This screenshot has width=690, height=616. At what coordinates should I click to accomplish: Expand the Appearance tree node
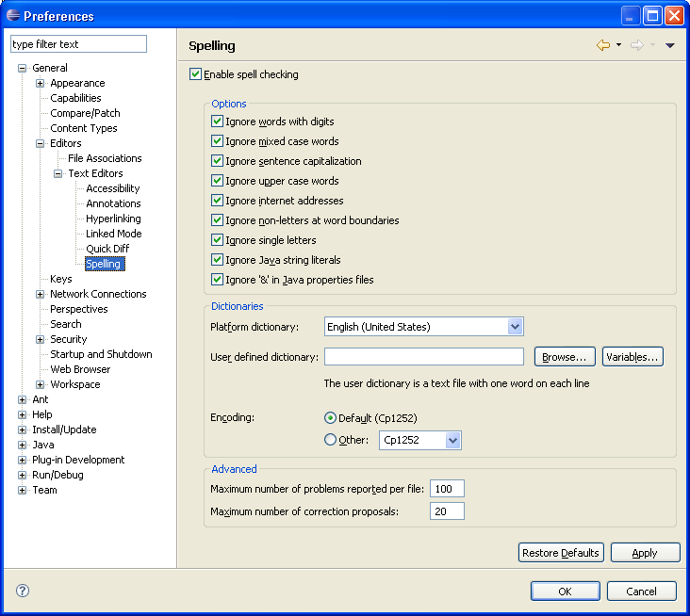pos(40,83)
